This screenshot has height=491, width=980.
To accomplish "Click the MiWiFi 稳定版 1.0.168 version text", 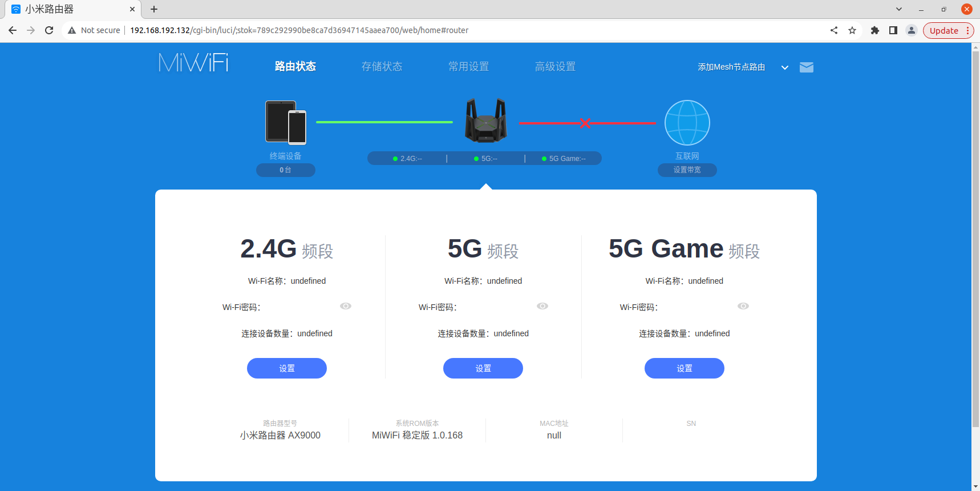I will click(418, 435).
